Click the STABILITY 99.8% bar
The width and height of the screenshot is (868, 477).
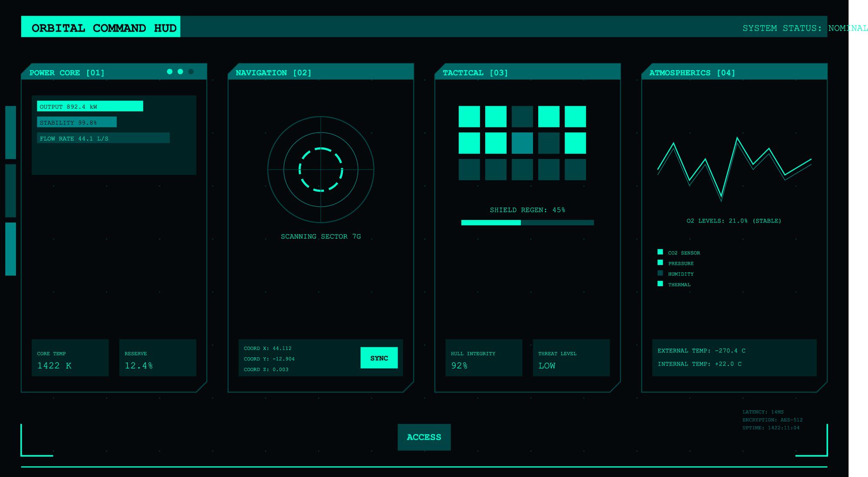click(x=77, y=122)
